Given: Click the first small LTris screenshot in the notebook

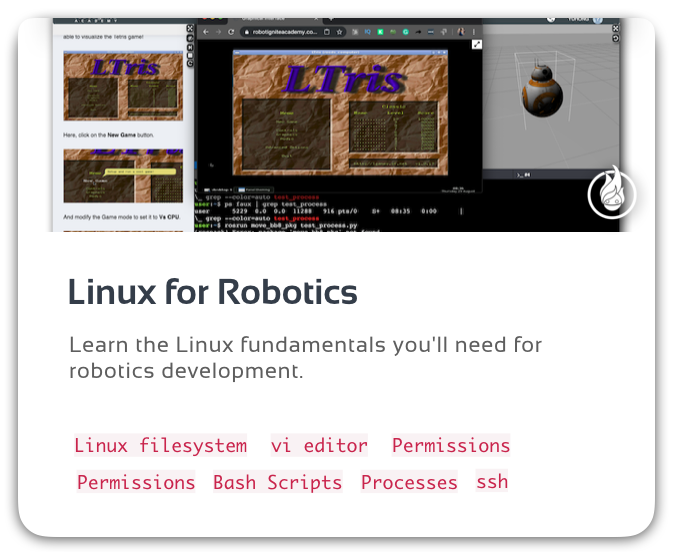Looking at the screenshot, I should pyautogui.click(x=123, y=86).
